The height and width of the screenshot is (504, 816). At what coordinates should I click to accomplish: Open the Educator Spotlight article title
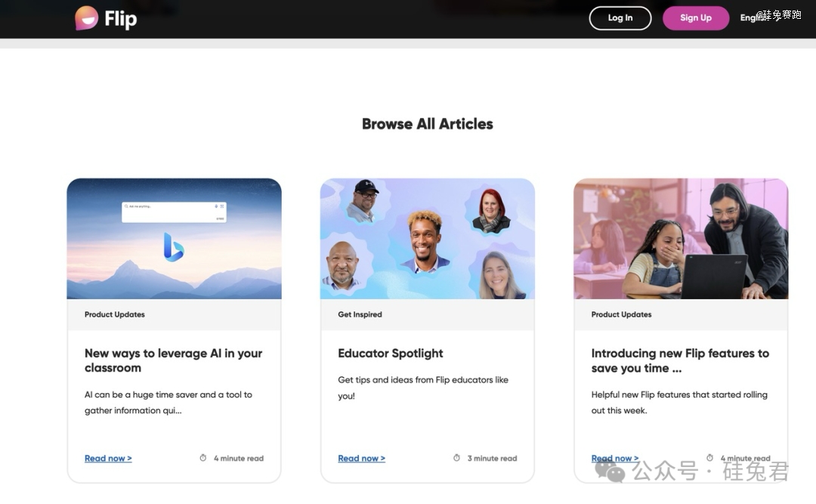(391, 353)
